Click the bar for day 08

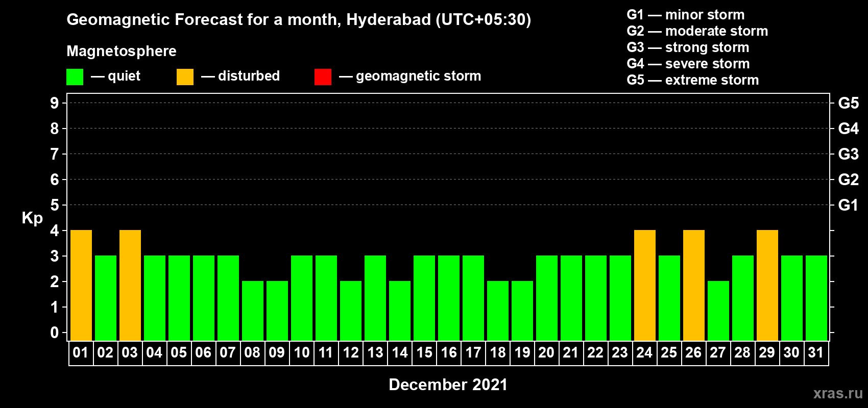[x=253, y=311]
